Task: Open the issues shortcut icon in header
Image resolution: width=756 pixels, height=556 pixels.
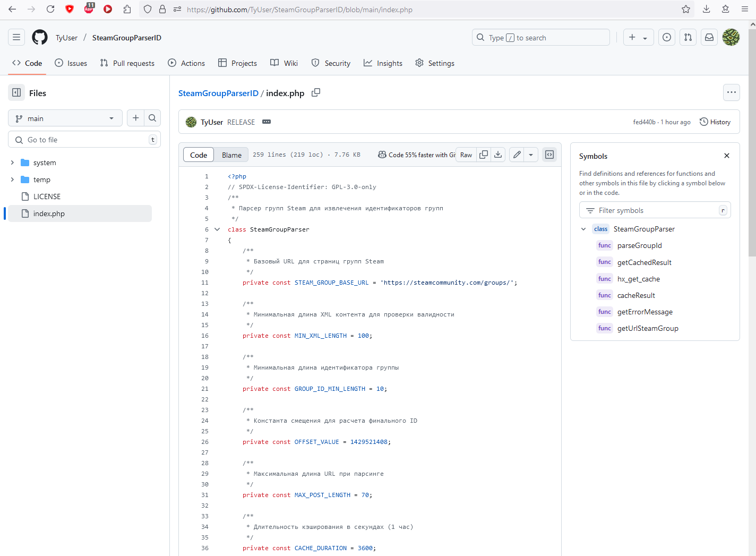Action: [667, 37]
